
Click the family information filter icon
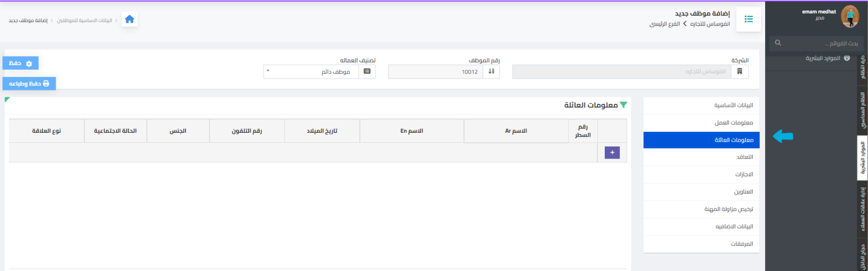click(623, 105)
